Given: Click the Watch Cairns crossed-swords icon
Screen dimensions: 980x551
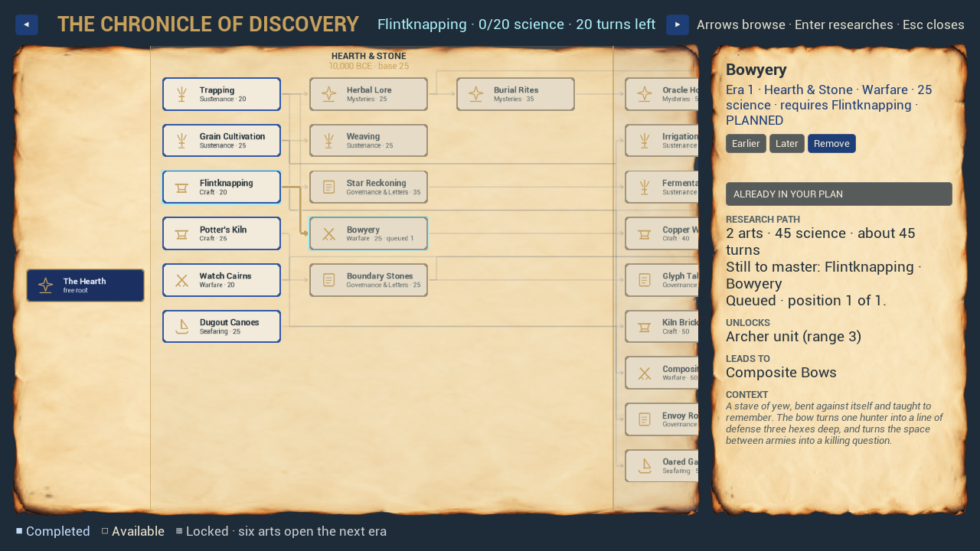Looking at the screenshot, I should pos(181,280).
